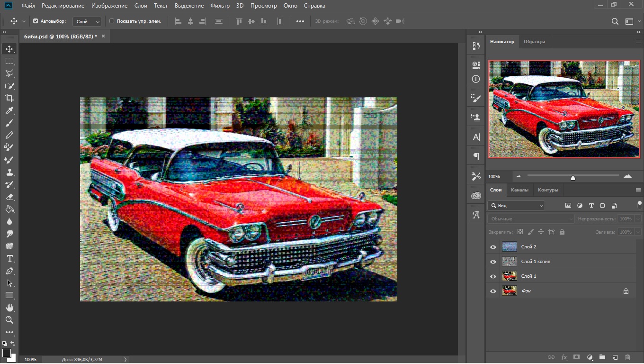
Task: Create a new layer icon
Action: click(615, 357)
